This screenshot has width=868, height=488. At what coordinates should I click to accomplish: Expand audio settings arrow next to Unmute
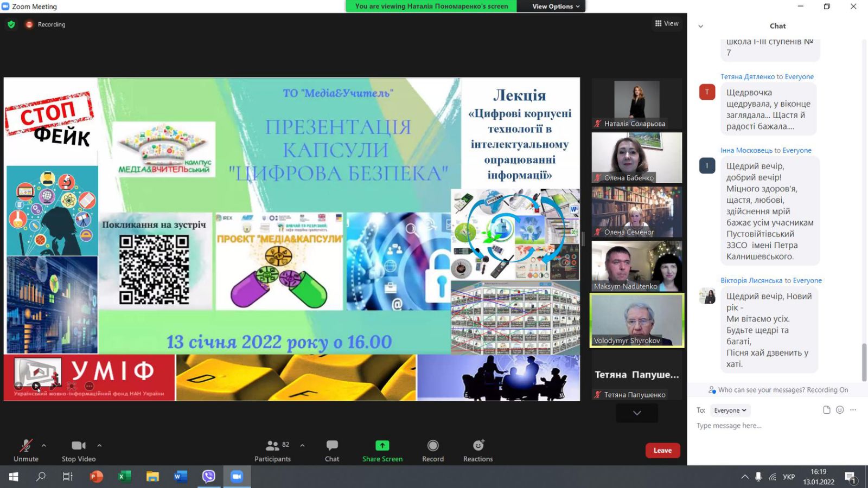(x=44, y=446)
